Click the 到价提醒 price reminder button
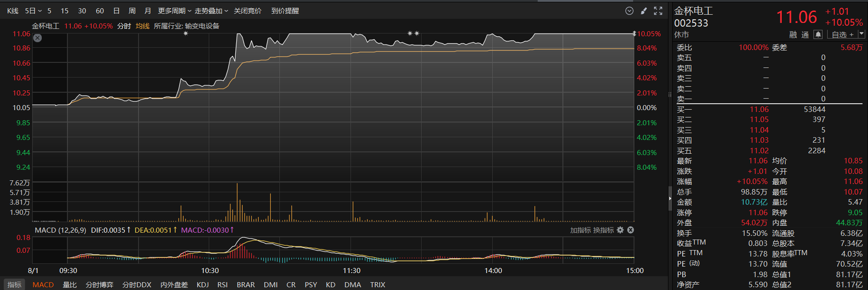Image resolution: width=868 pixels, height=290 pixels. tap(285, 11)
